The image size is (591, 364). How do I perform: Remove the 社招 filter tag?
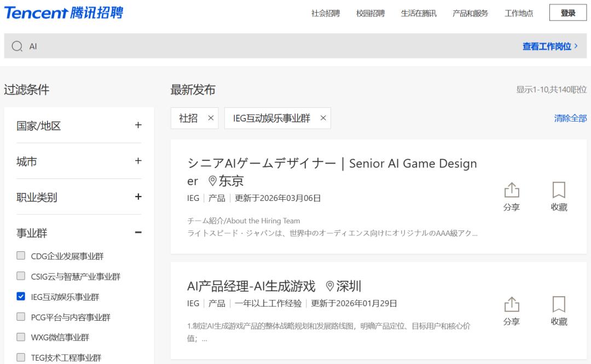pos(211,118)
